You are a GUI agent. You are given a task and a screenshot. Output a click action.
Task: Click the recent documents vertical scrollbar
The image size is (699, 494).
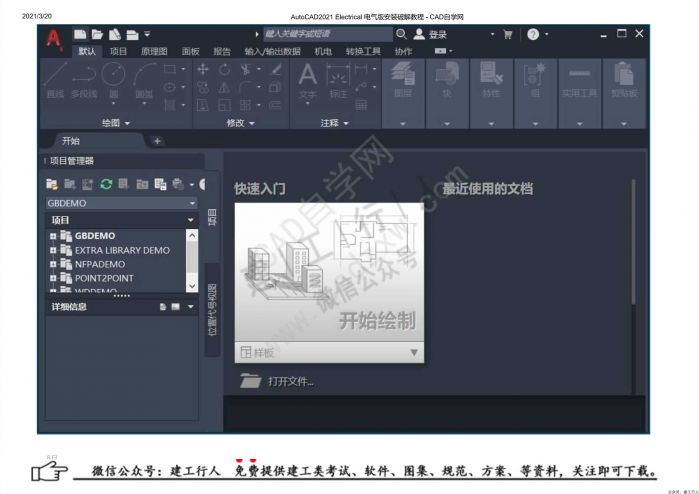pos(633,241)
